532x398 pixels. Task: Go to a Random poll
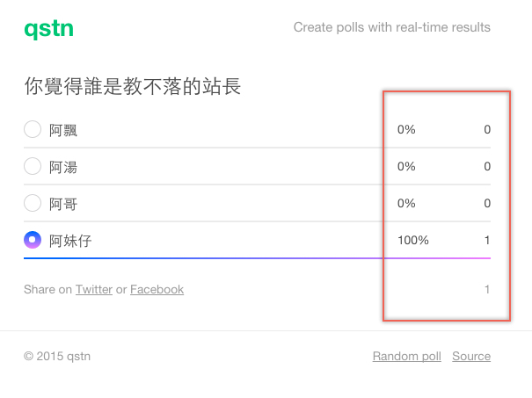[x=406, y=356]
